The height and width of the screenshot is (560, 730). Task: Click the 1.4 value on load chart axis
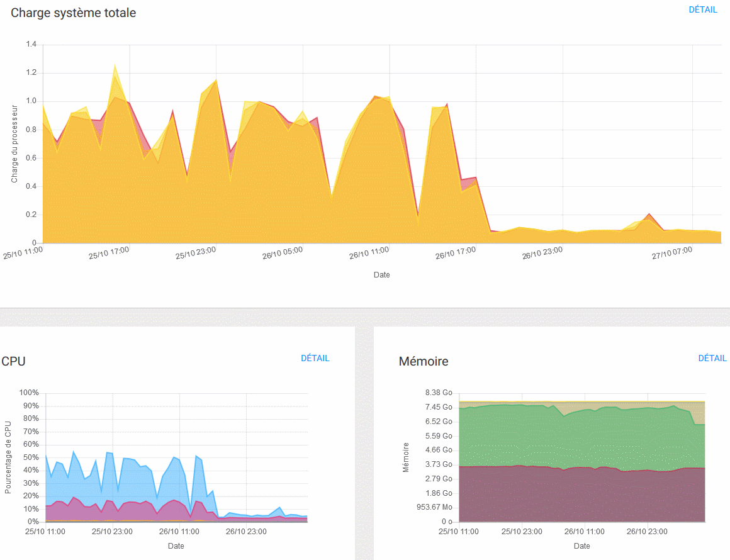(x=31, y=44)
